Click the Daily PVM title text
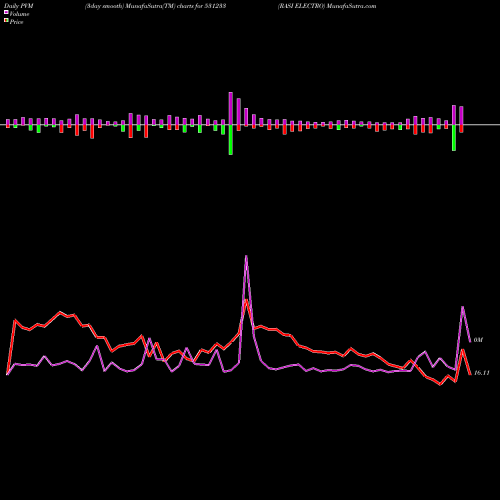Viewport: 500px width, 500px height. [x=19, y=6]
